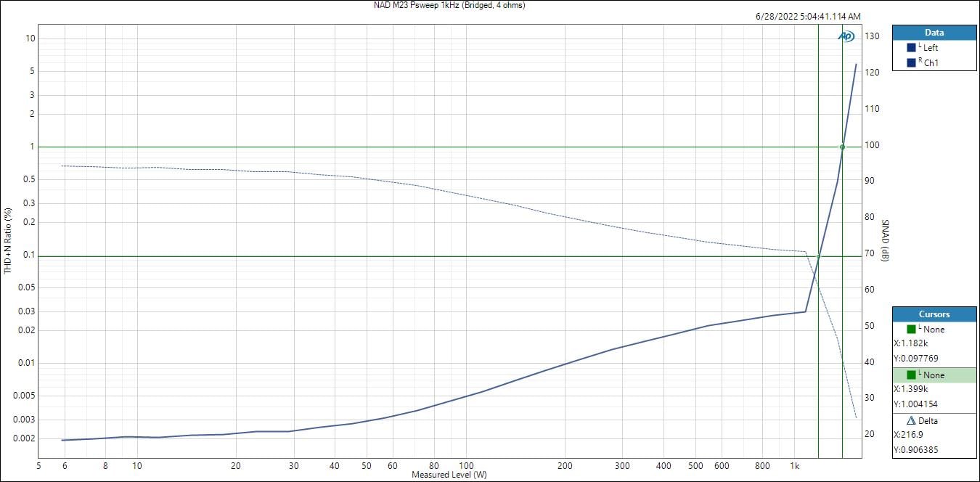Select the cursor point at 1% THD+N
The width and height of the screenshot is (980, 482).
[842, 147]
